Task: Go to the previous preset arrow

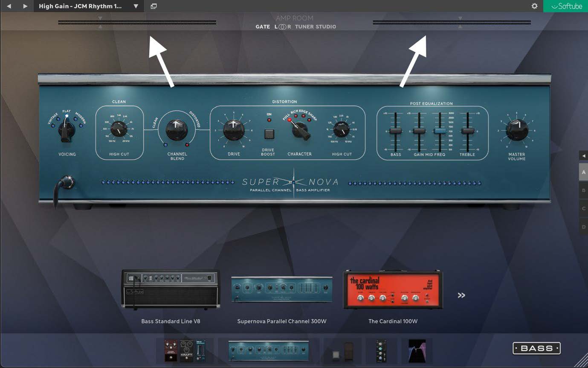Action: (9, 6)
